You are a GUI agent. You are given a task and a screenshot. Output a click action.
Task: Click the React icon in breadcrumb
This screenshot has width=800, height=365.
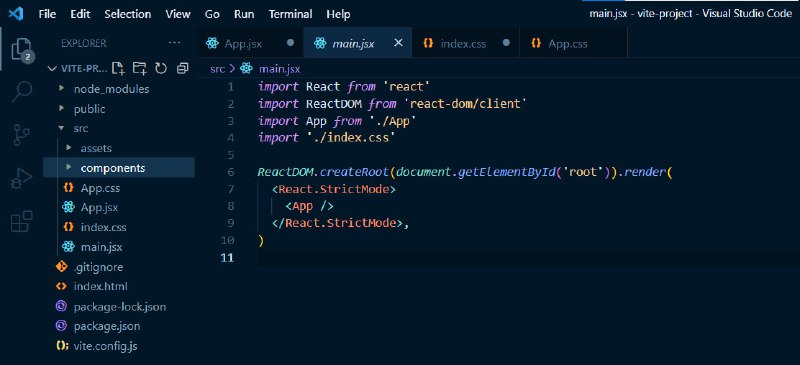[246, 68]
